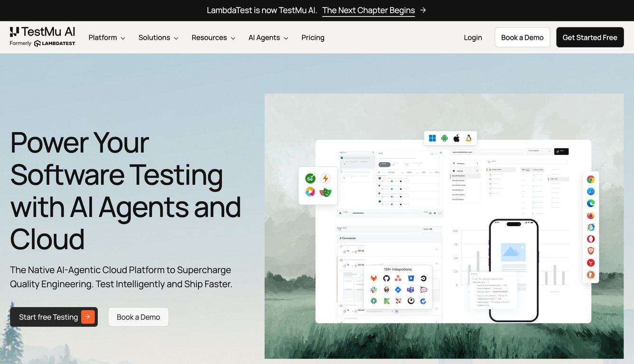The image size is (634, 364).
Task: Click the Android icon in the platform bar
Action: (444, 138)
